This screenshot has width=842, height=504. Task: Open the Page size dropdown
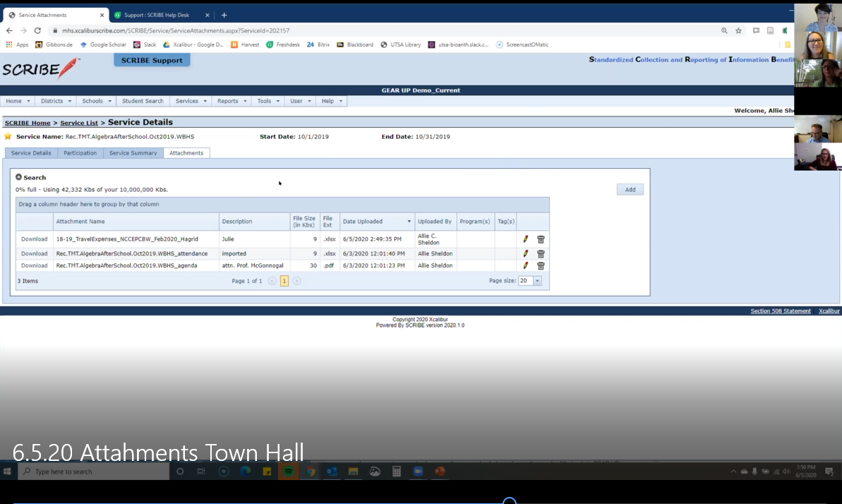[537, 281]
